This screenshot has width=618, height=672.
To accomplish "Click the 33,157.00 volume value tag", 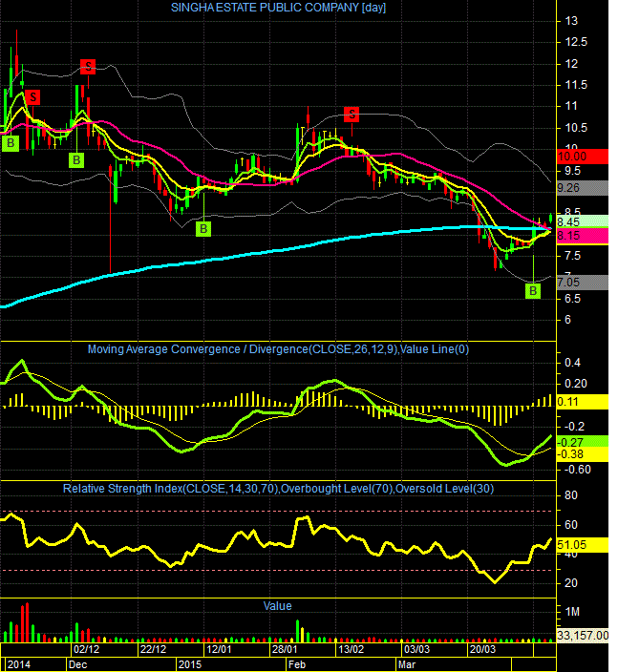I will click(582, 635).
